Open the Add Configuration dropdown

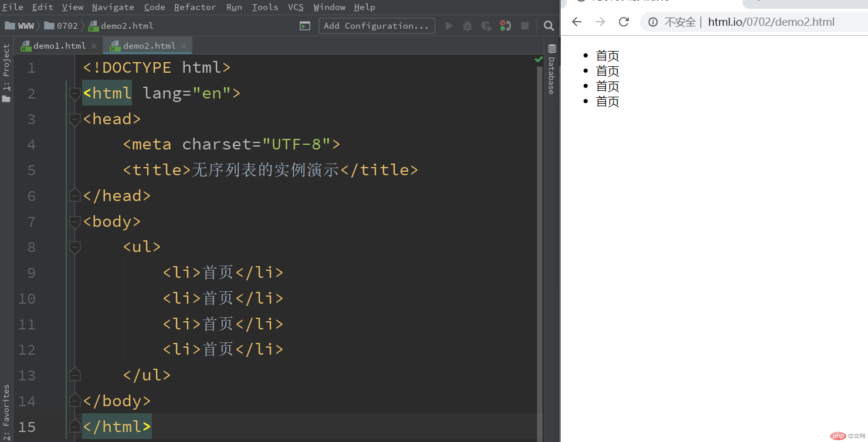pyautogui.click(x=377, y=26)
